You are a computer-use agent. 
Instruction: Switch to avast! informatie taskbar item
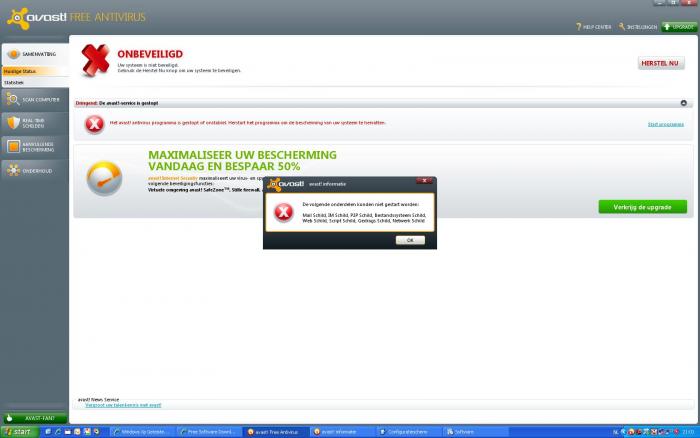pyautogui.click(x=342, y=432)
